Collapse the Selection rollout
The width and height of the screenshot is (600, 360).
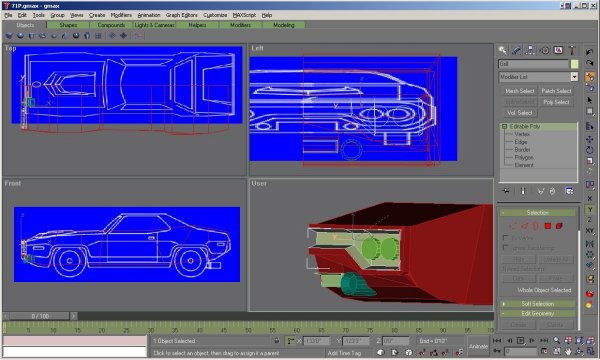coord(538,212)
